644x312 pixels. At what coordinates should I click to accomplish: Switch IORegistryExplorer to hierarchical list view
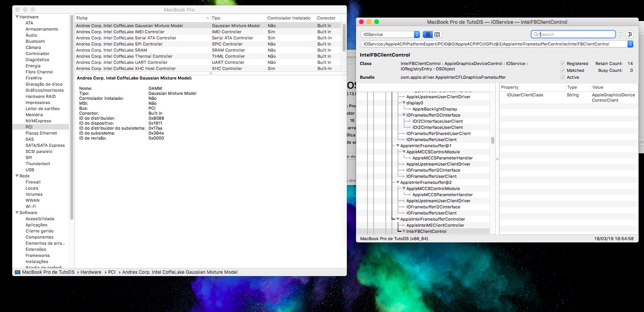click(x=428, y=34)
